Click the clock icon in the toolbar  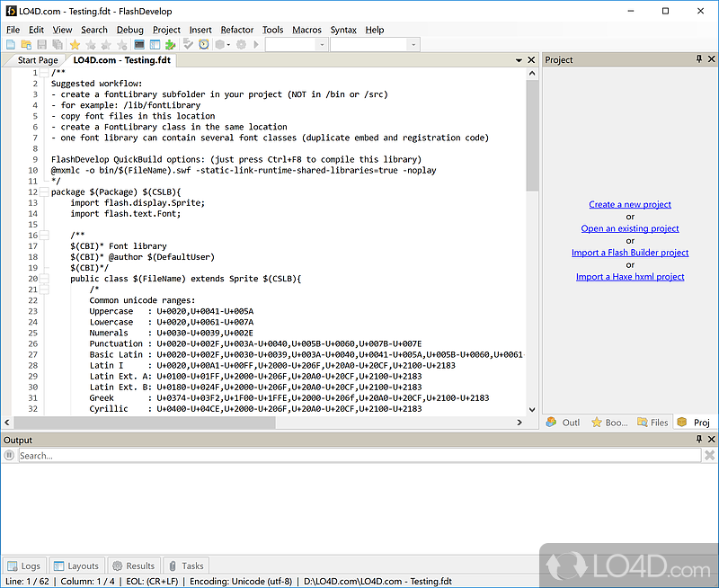click(x=204, y=44)
